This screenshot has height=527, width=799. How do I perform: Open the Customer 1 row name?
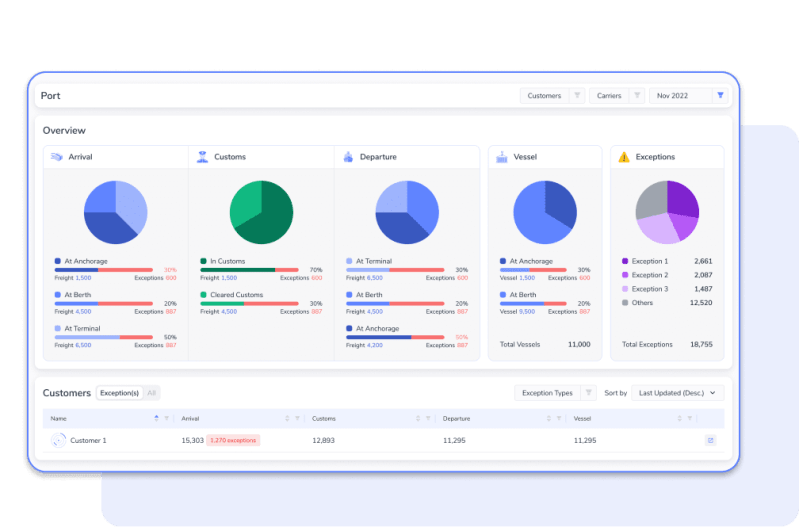[88, 440]
